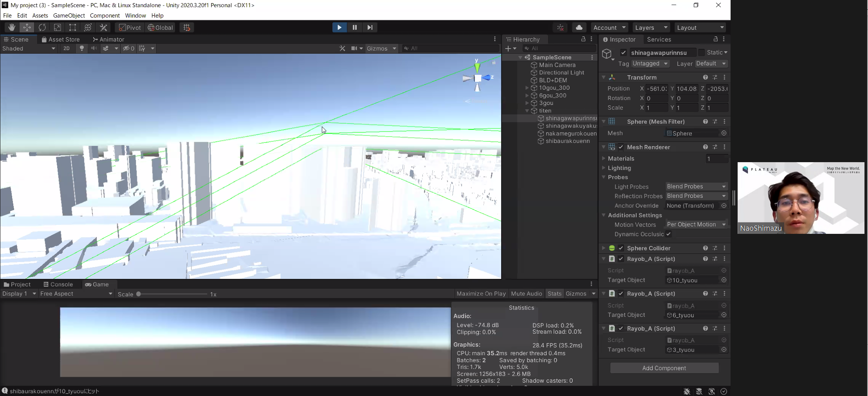Toggle the Dynamic Occlusion checkbox

(x=668, y=234)
